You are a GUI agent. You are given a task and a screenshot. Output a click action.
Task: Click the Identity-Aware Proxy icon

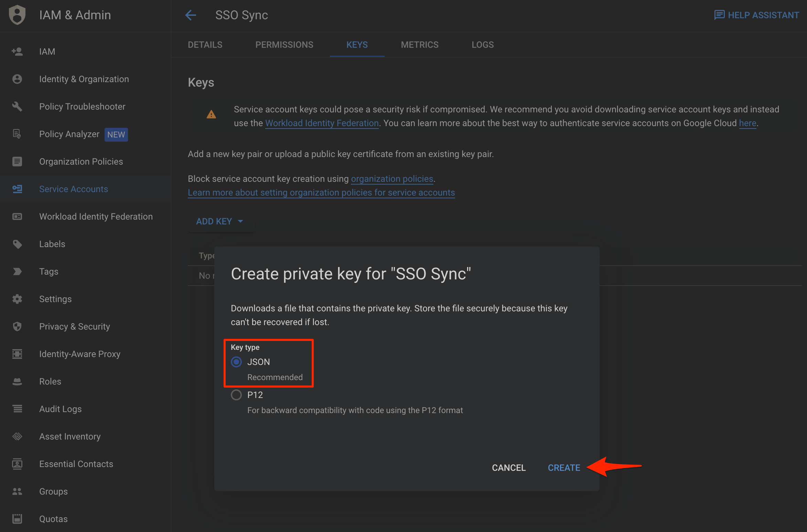click(x=17, y=354)
